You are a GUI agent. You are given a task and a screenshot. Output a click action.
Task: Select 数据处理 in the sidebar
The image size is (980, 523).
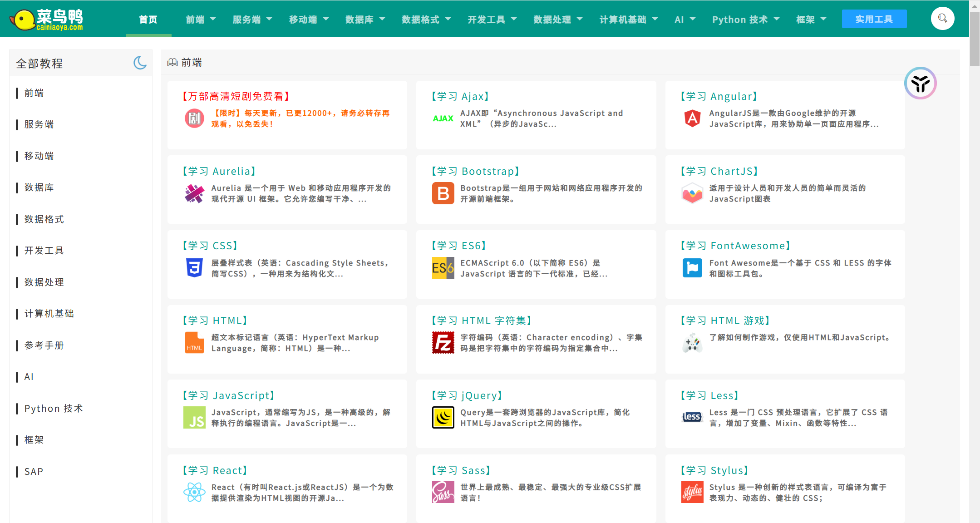pyautogui.click(x=44, y=282)
